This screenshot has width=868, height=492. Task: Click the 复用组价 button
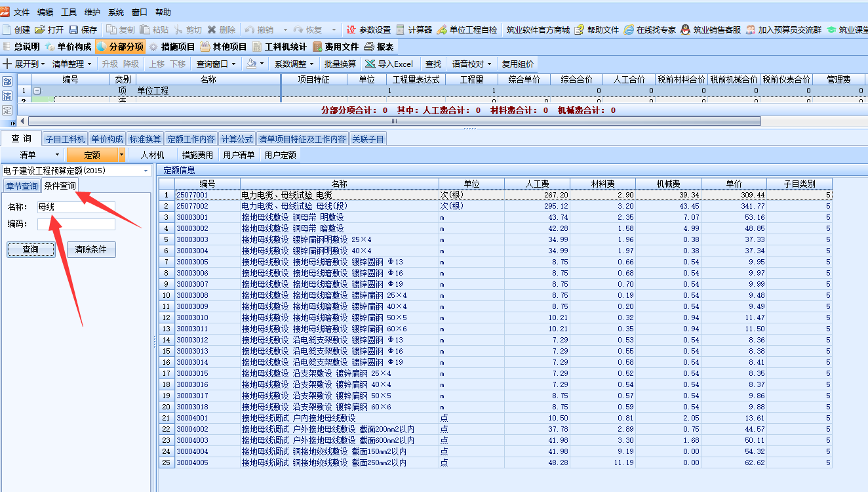pos(519,64)
